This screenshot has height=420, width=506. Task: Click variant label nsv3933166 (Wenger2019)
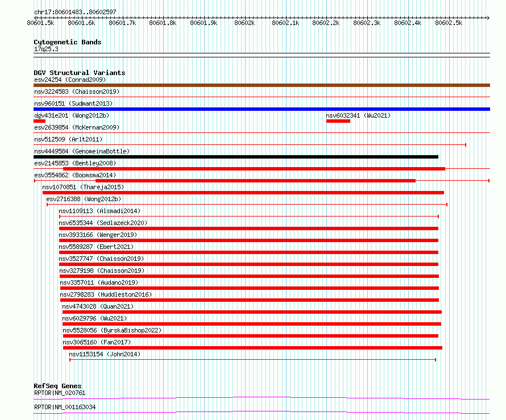point(98,235)
